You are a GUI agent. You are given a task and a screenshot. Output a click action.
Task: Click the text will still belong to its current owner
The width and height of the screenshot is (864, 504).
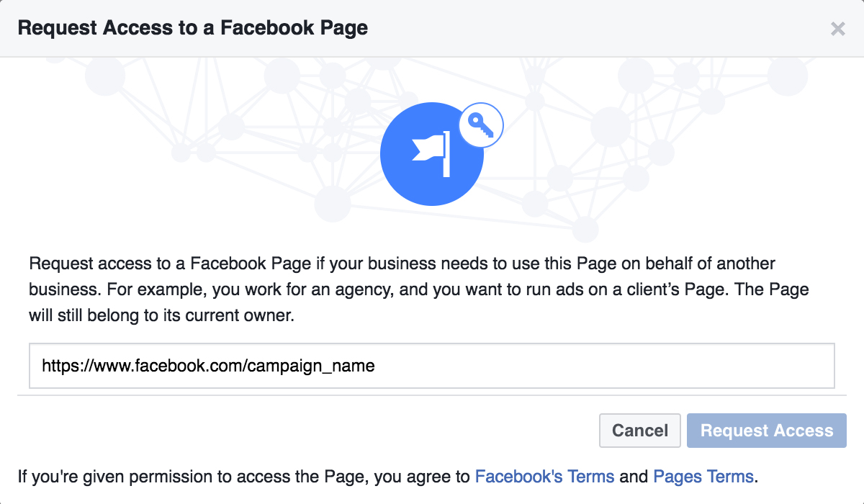pos(162,315)
